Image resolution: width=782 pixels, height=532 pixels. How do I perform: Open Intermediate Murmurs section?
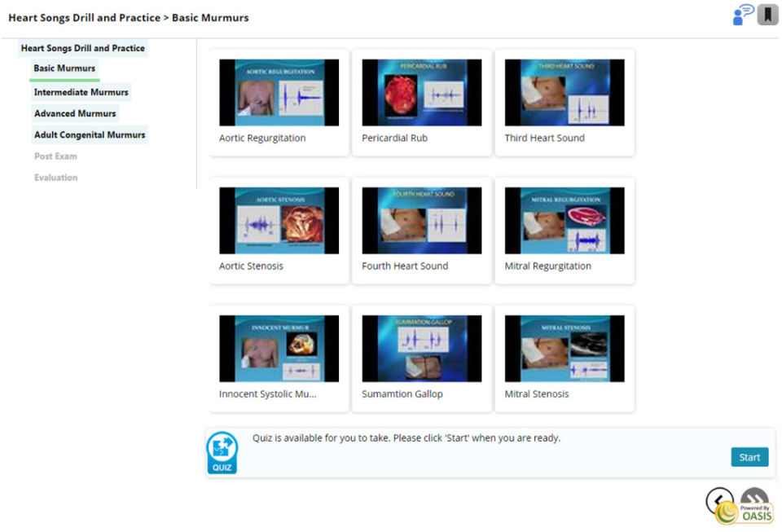click(x=81, y=92)
